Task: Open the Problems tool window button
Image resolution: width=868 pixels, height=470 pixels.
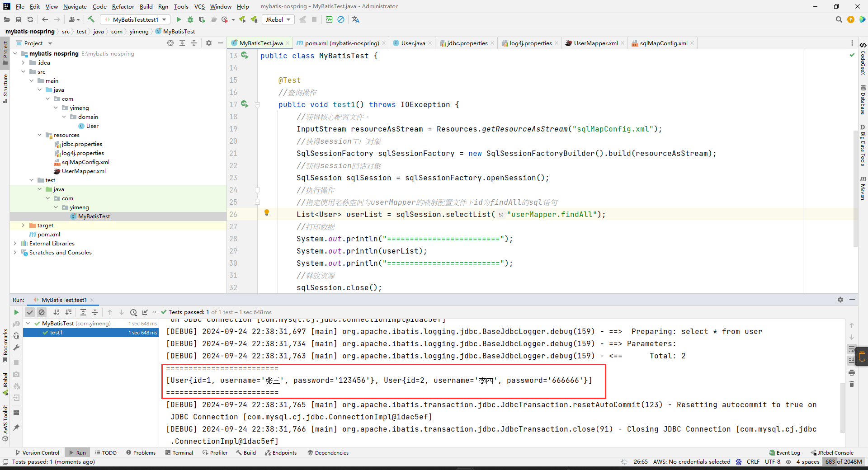Action: pyautogui.click(x=141, y=452)
